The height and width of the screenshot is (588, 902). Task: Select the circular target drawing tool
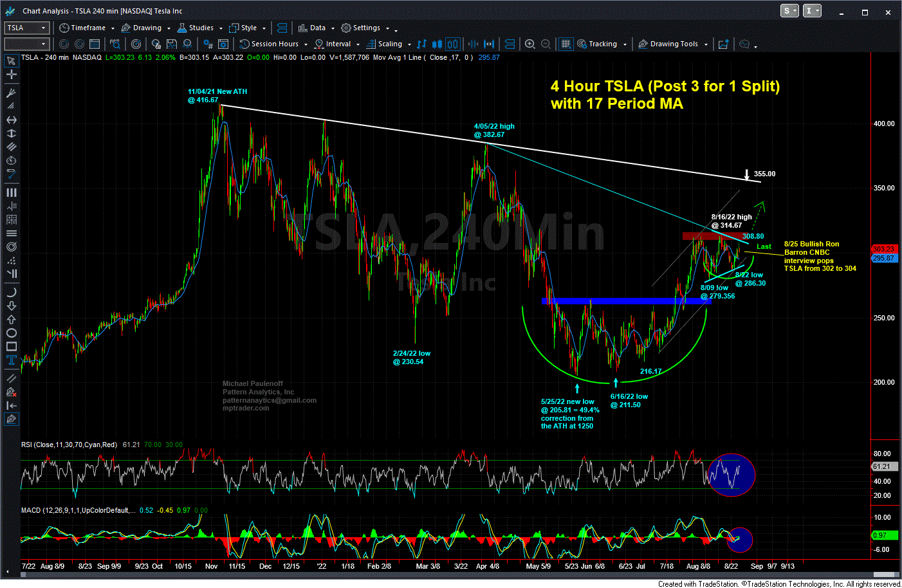coord(11,247)
